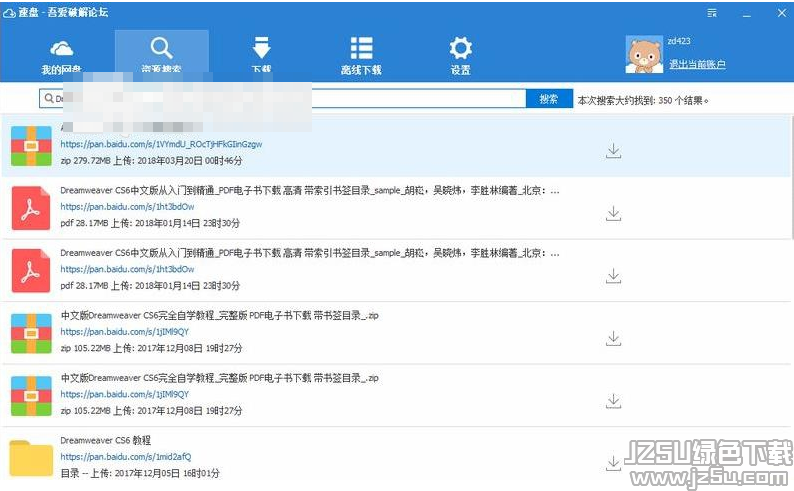
Task: Open the 下载 download arrow tab
Action: [261, 55]
